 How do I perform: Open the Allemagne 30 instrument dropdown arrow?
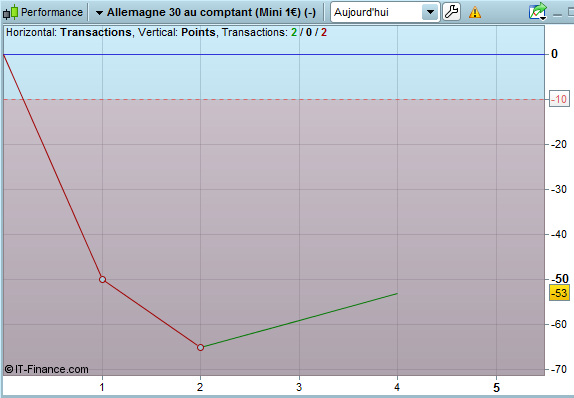[99, 13]
